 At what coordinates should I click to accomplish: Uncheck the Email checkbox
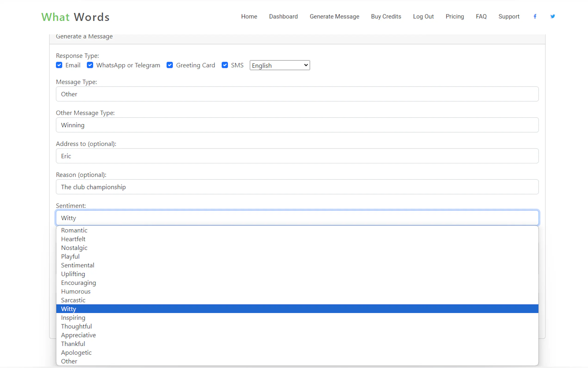pyautogui.click(x=59, y=65)
